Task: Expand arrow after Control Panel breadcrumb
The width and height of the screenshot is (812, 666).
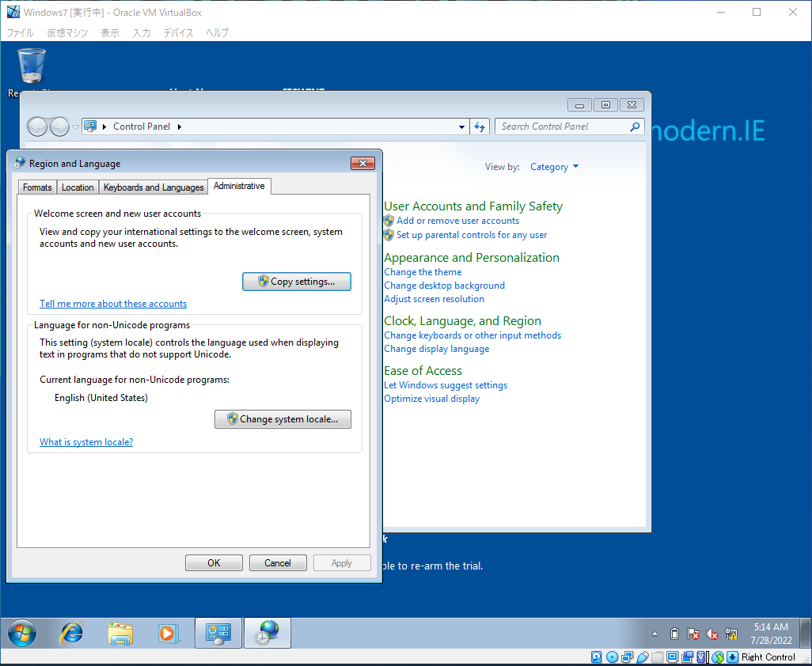Action: pyautogui.click(x=180, y=127)
